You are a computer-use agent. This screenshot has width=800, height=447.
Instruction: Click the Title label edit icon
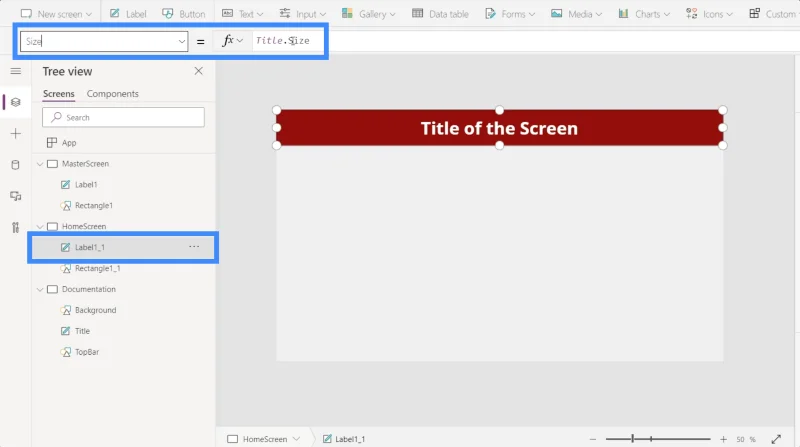tap(65, 331)
